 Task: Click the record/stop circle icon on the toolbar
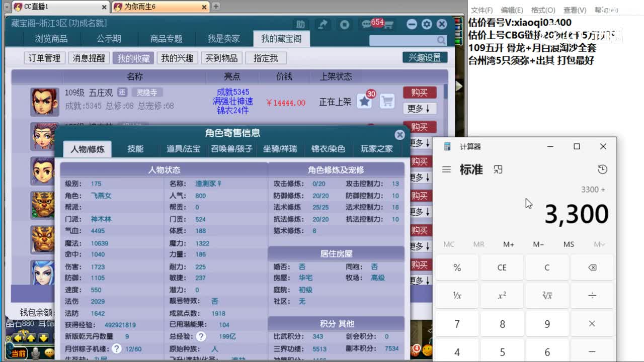344,24
